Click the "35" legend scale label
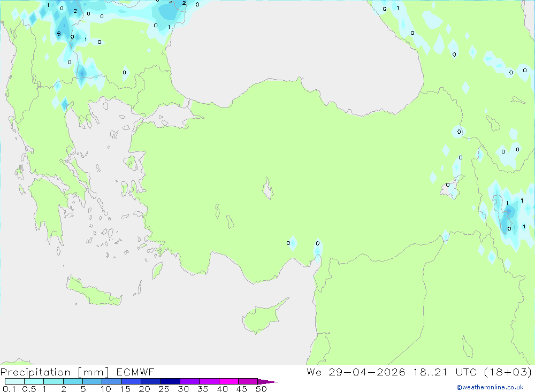535x392 pixels. 203,389
